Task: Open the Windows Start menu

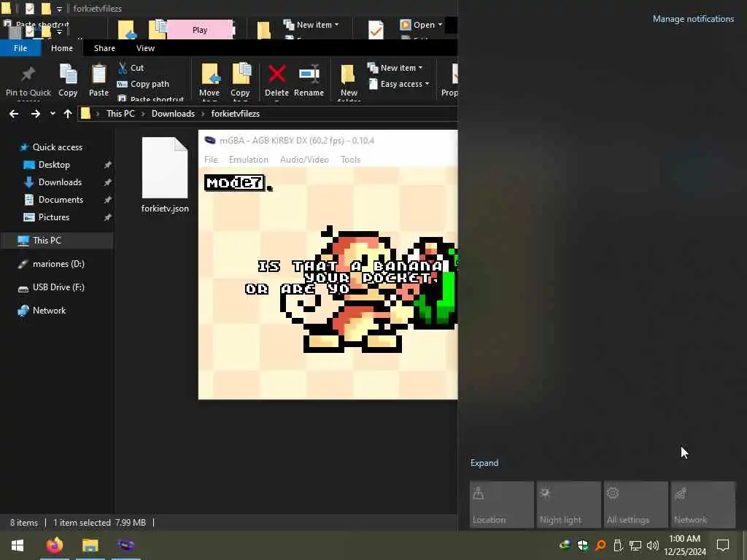Action: (18, 545)
